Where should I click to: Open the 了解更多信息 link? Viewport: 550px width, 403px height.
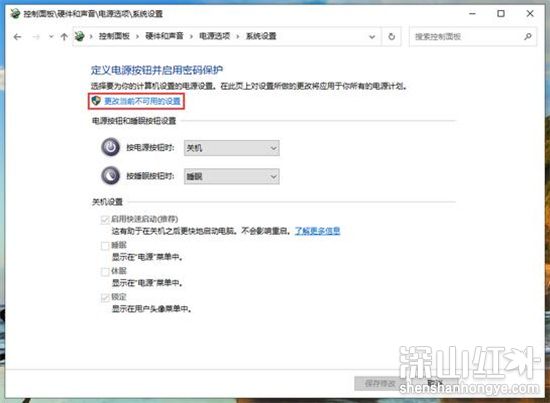(x=317, y=231)
